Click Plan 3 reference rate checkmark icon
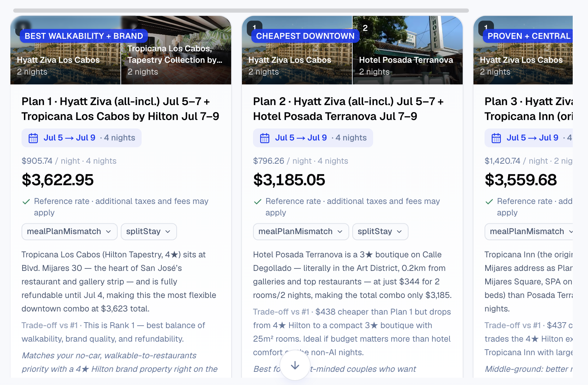Image resolution: width=588 pixels, height=385 pixels. (489, 202)
